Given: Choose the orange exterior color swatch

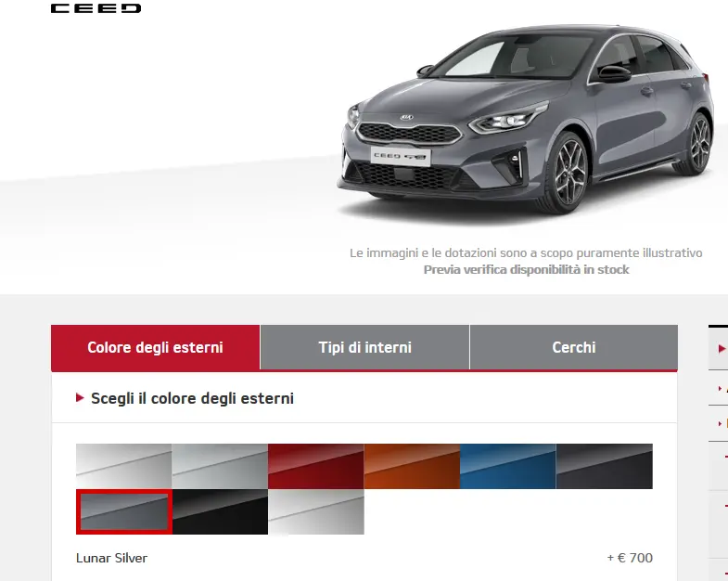Looking at the screenshot, I should (x=413, y=466).
